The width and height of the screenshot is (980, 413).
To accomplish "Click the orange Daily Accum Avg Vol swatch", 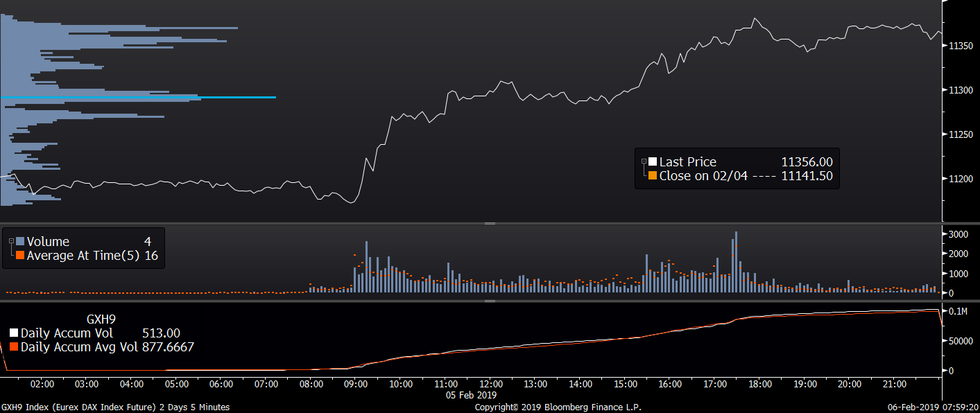I will tap(14, 347).
